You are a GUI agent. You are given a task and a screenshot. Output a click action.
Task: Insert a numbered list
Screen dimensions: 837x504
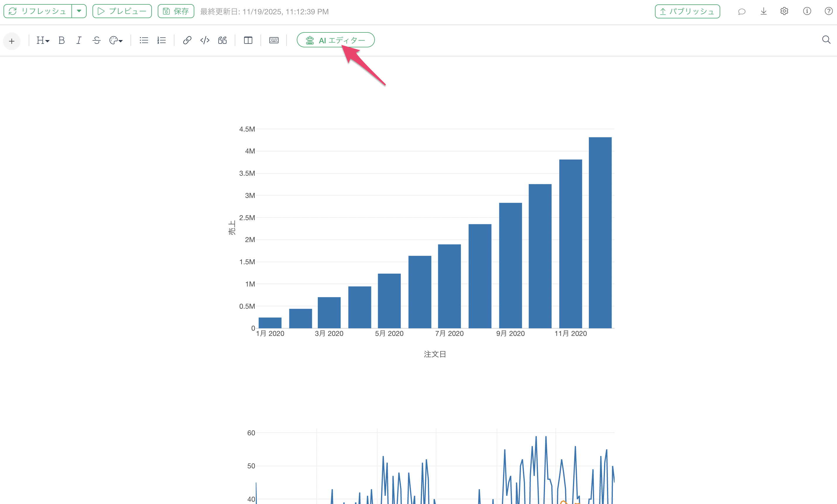pos(162,40)
